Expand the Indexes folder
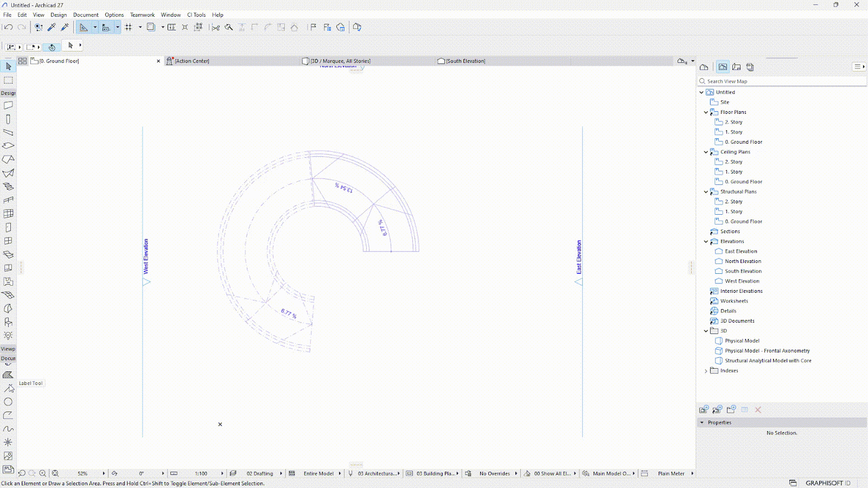The image size is (868, 488). tap(706, 371)
